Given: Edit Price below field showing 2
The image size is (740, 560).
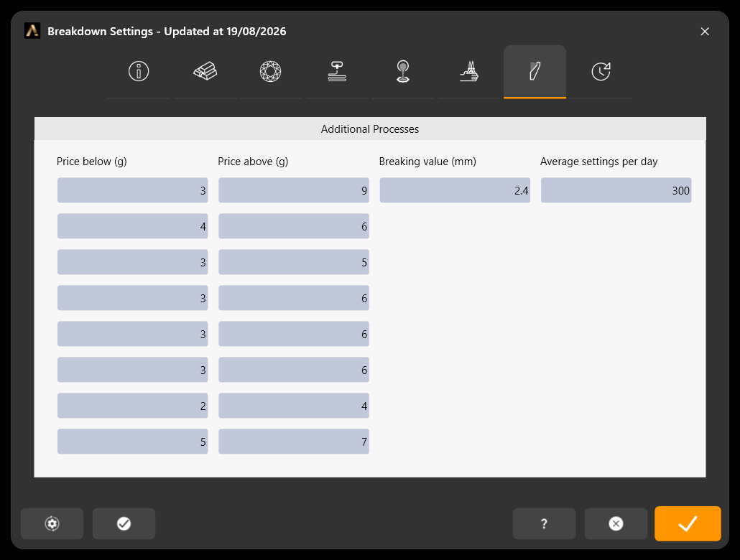Looking at the screenshot, I should tap(133, 406).
